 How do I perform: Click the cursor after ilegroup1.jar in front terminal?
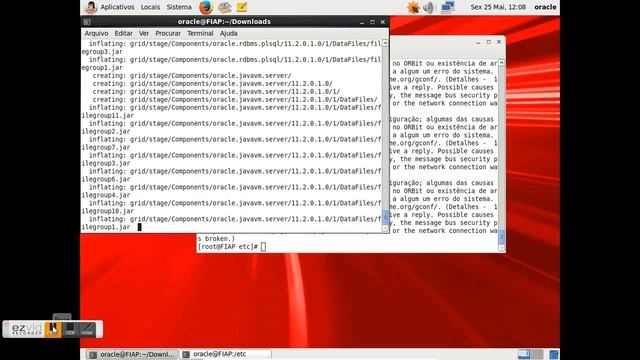click(x=139, y=227)
